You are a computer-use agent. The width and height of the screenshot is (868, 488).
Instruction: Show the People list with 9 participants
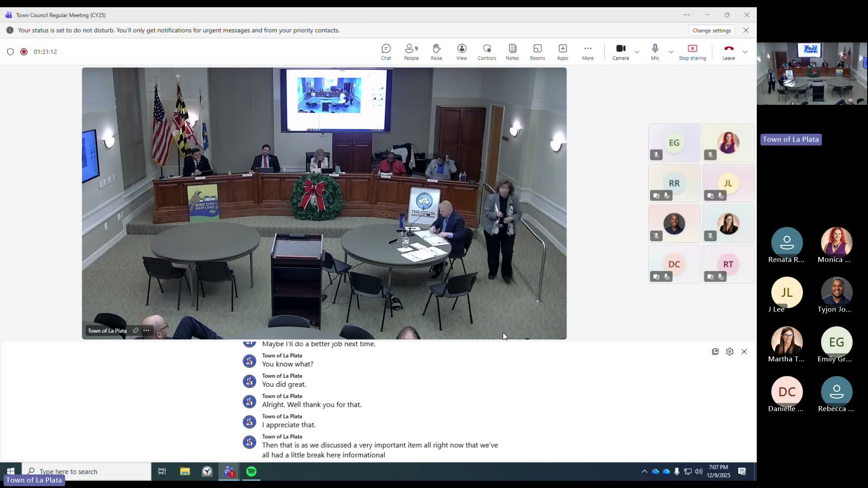point(411,52)
